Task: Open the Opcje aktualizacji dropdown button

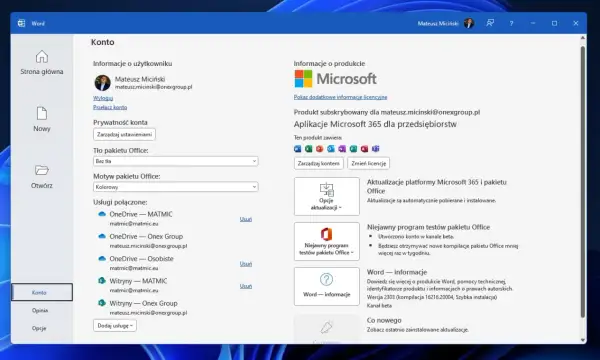Action: coord(327,196)
